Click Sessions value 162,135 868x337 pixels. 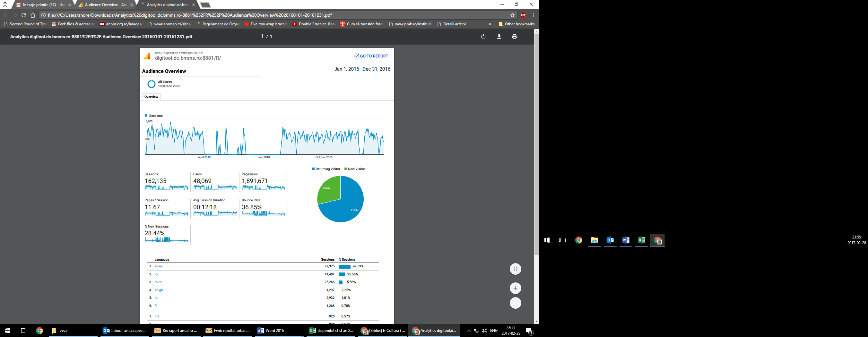[156, 181]
